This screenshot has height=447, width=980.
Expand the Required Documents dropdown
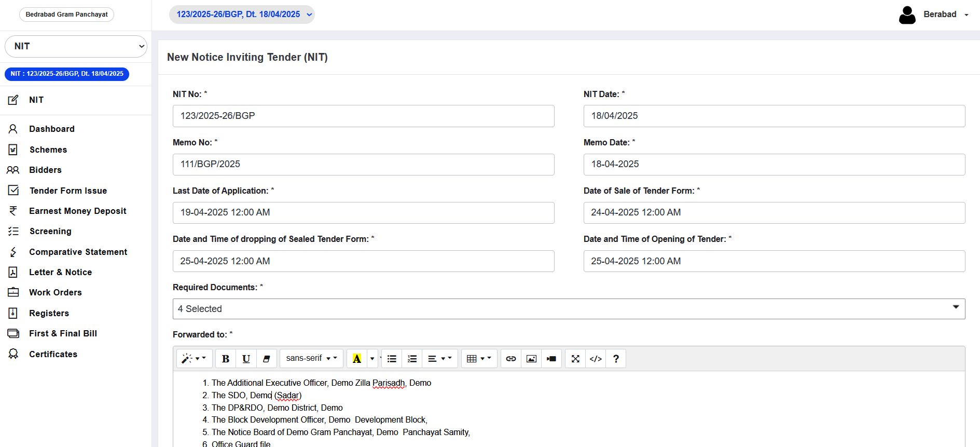(569, 309)
